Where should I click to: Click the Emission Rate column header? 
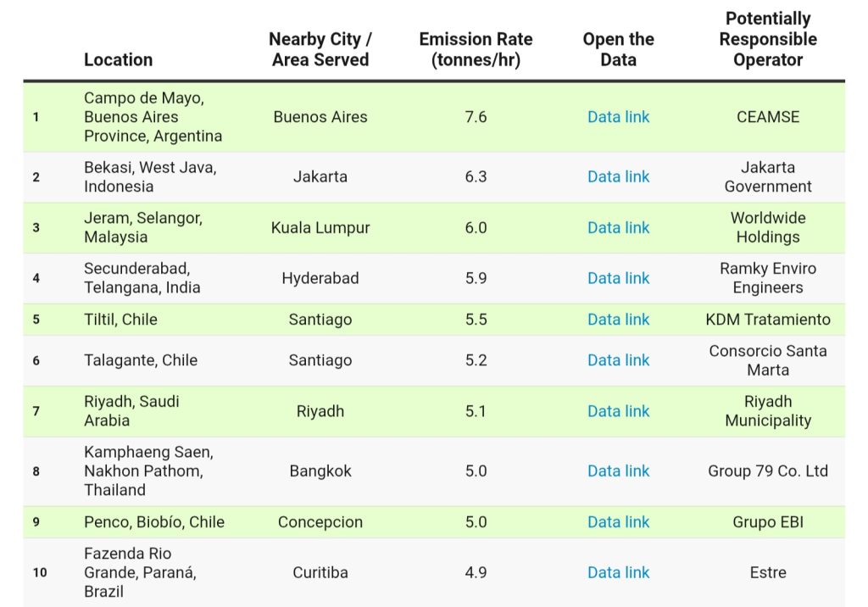[476, 49]
